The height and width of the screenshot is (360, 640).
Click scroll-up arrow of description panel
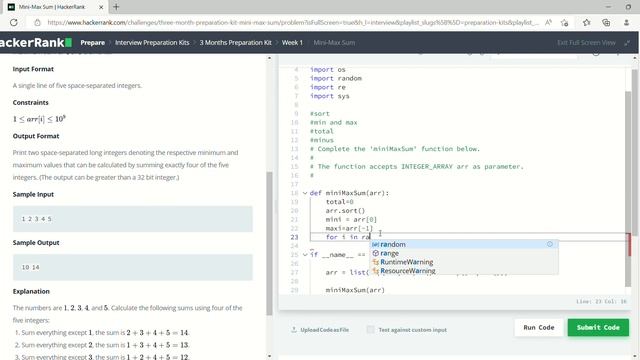point(269,58)
